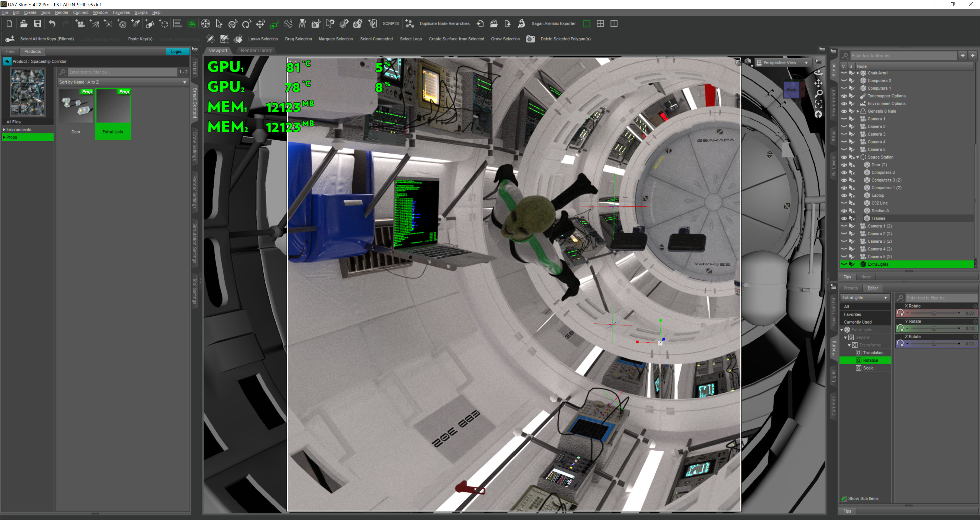Uncheck Show Sub Items checkbox
The height and width of the screenshot is (520, 980).
843,498
